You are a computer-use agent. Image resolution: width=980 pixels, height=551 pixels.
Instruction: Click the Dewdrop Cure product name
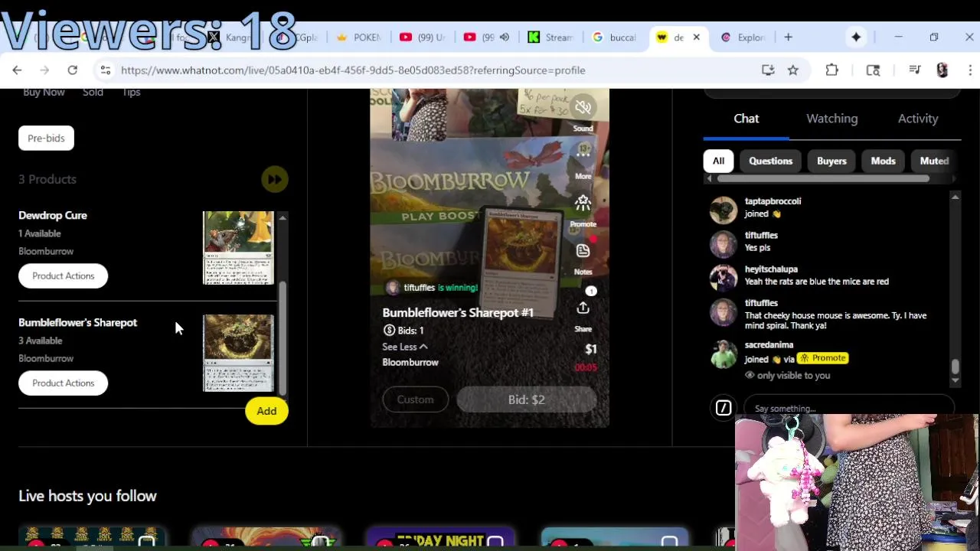pyautogui.click(x=53, y=216)
